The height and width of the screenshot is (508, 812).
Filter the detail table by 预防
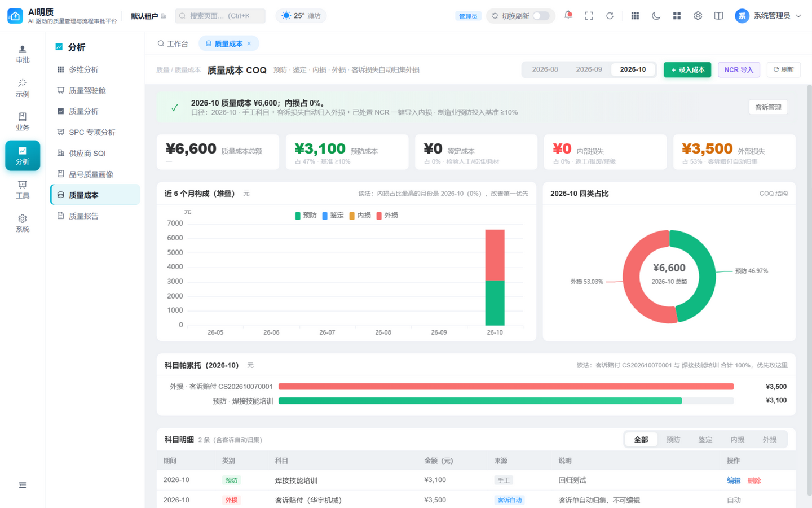pyautogui.click(x=673, y=440)
